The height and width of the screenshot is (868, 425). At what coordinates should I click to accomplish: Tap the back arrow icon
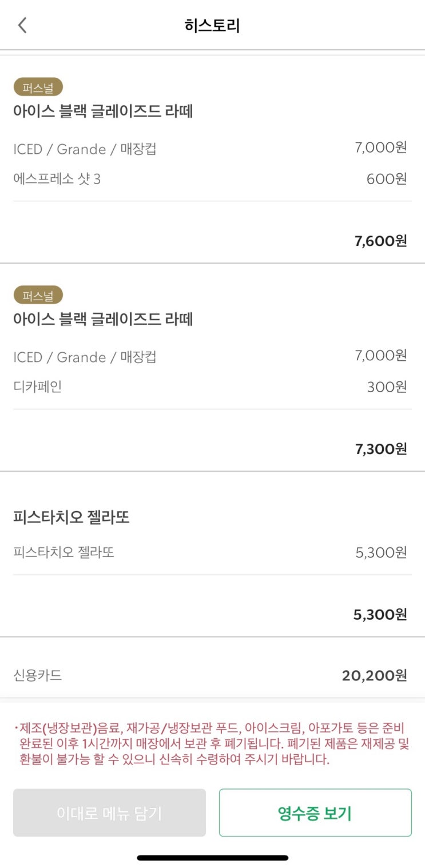click(22, 25)
